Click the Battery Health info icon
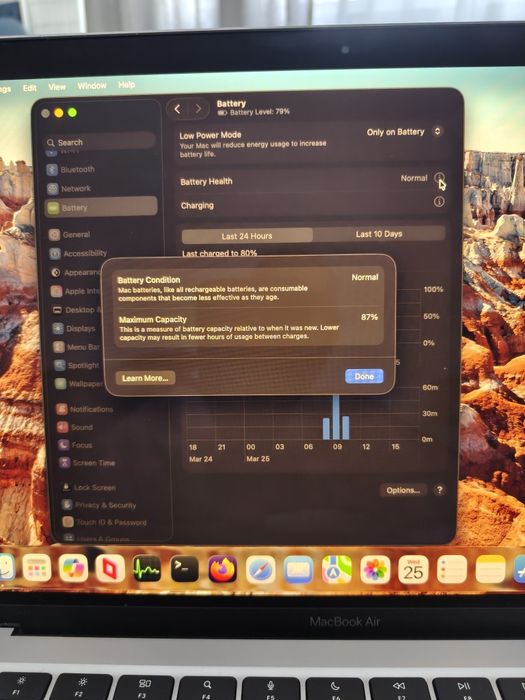 coord(439,178)
